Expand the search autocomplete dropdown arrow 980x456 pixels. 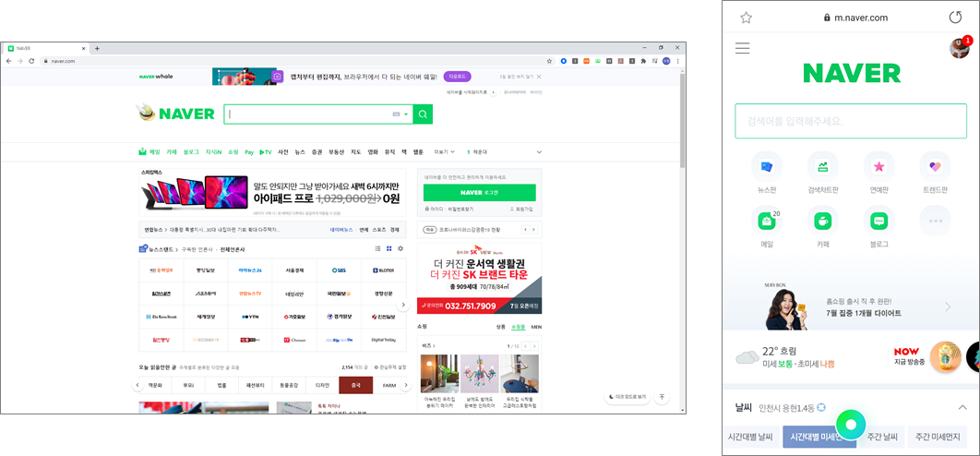pos(406,114)
